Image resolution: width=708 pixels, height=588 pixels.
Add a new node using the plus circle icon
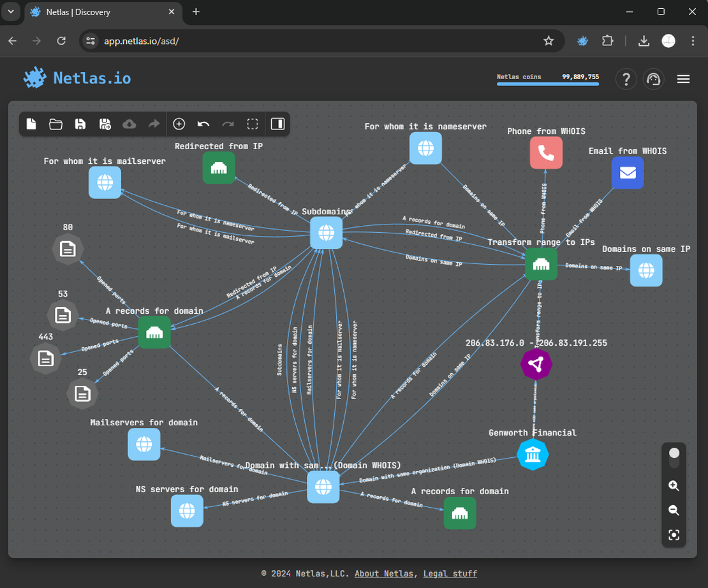179,124
